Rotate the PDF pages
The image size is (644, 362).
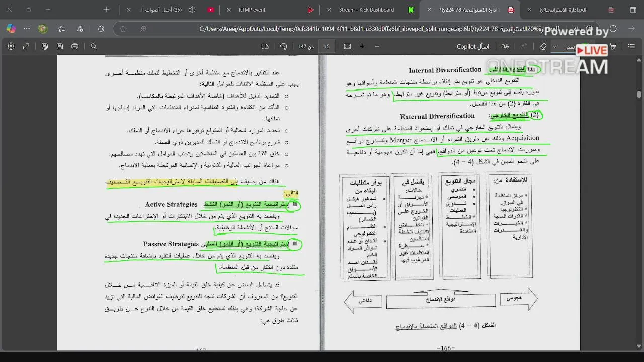tap(284, 46)
